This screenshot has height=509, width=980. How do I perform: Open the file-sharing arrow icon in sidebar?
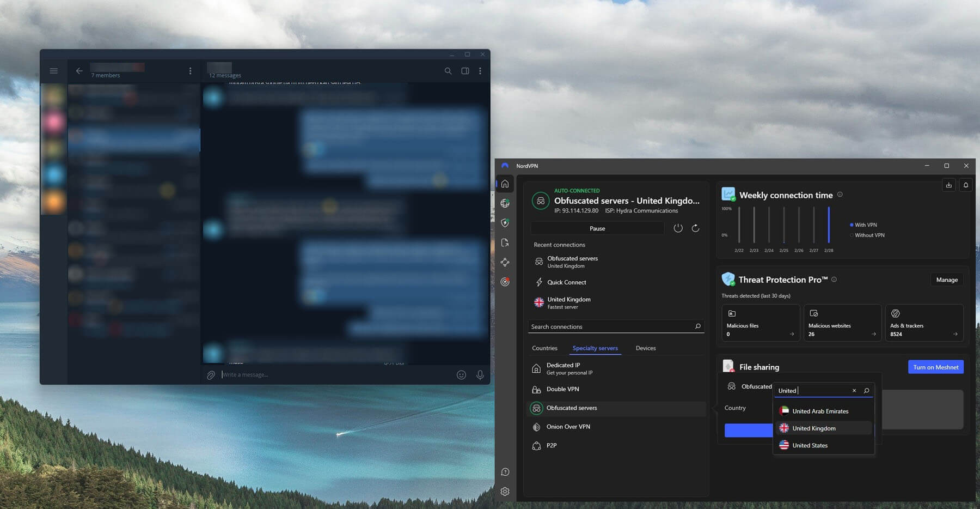point(505,243)
